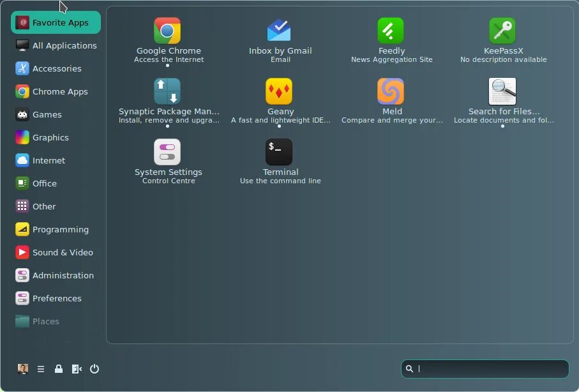
Task: Open the Accessories category
Action: click(x=56, y=68)
